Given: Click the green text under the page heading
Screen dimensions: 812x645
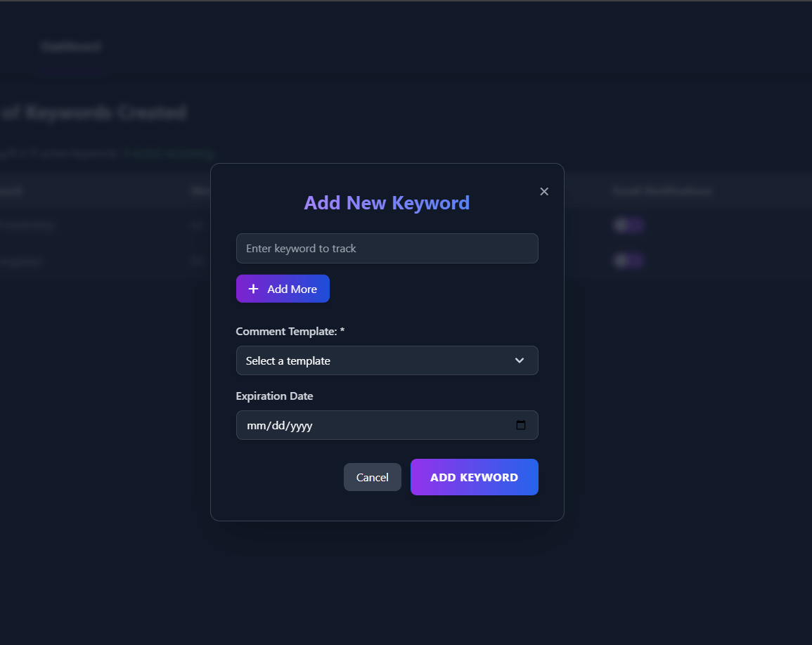Looking at the screenshot, I should click(169, 153).
